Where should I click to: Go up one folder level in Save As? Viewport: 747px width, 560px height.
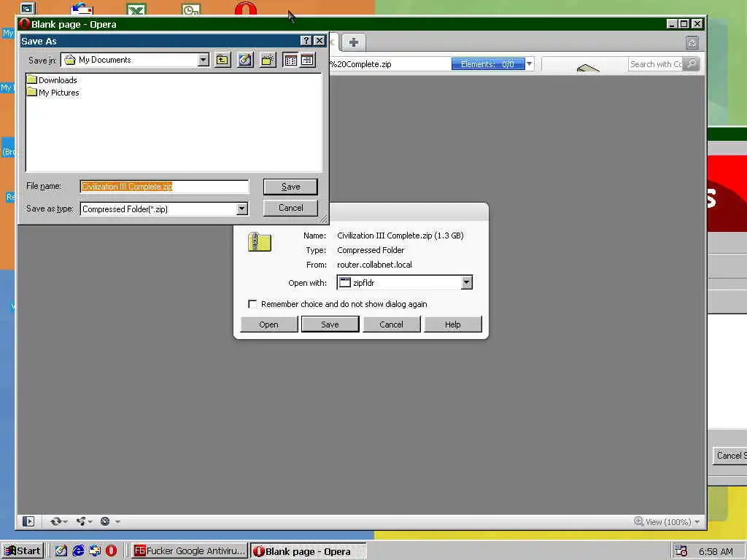[222, 60]
